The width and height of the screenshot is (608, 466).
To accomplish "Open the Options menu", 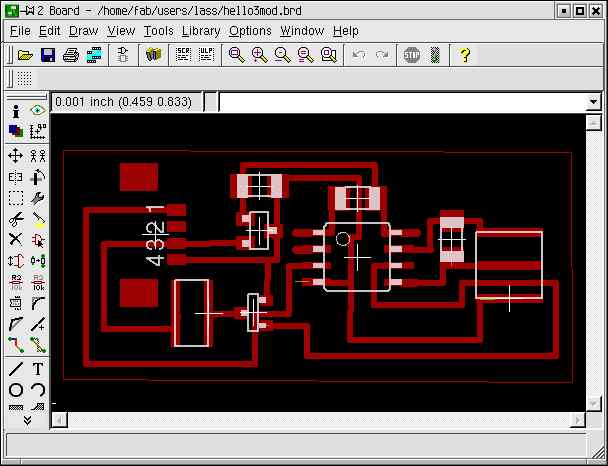I will point(249,31).
